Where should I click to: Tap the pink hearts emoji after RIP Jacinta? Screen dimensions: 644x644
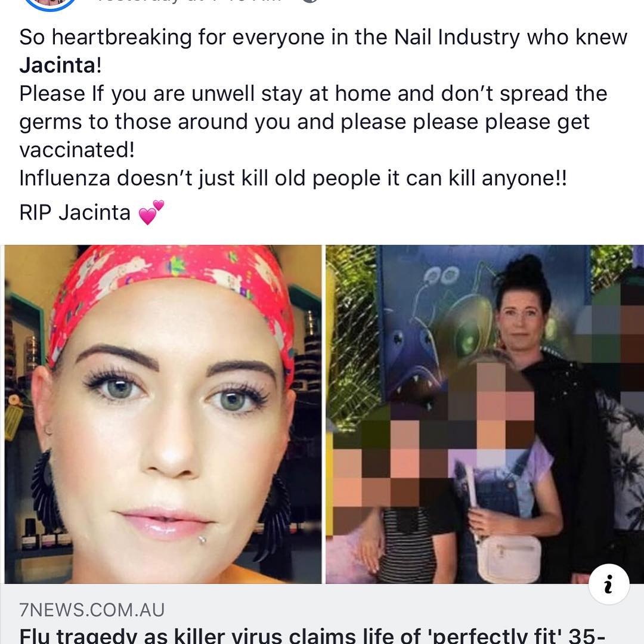point(151,212)
